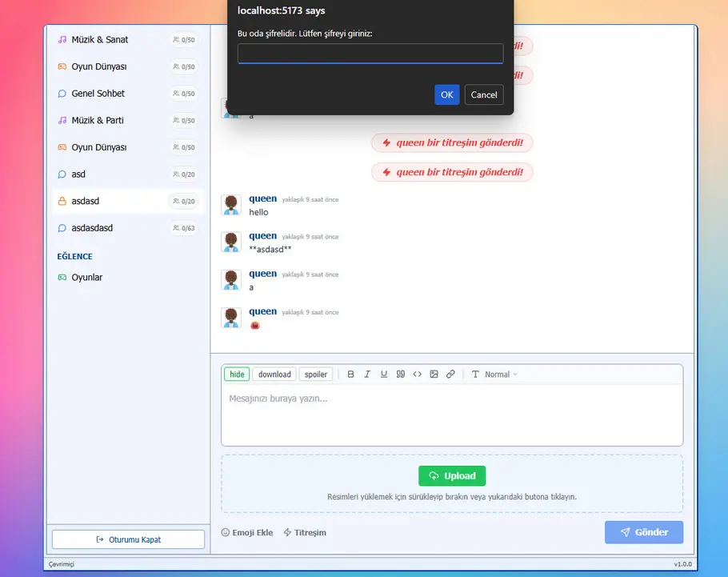
Task: Select the Genel Sohbet room
Action: (x=98, y=94)
